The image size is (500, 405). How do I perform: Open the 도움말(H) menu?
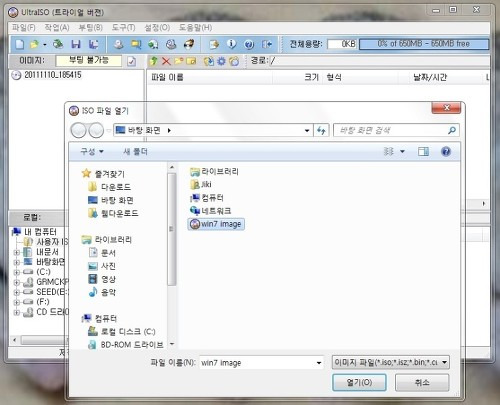pos(195,28)
